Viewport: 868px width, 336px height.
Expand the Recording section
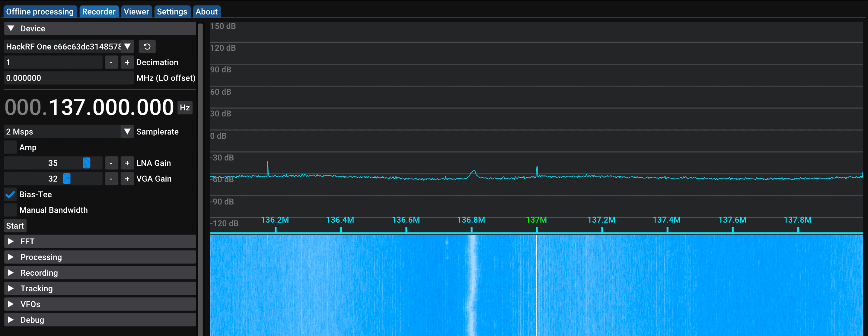pyautogui.click(x=100, y=273)
